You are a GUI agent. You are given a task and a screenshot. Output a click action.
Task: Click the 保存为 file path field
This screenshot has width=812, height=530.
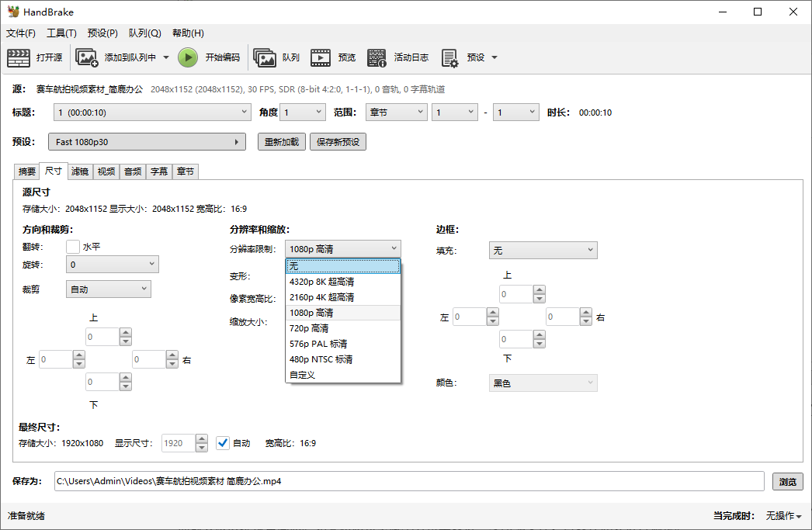point(408,481)
